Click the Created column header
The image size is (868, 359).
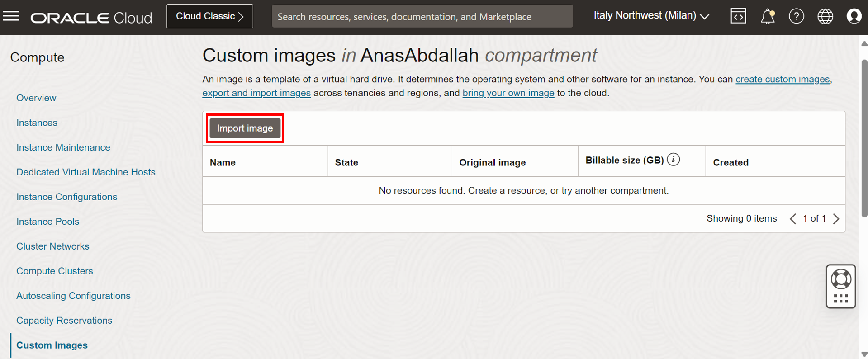tap(775, 161)
